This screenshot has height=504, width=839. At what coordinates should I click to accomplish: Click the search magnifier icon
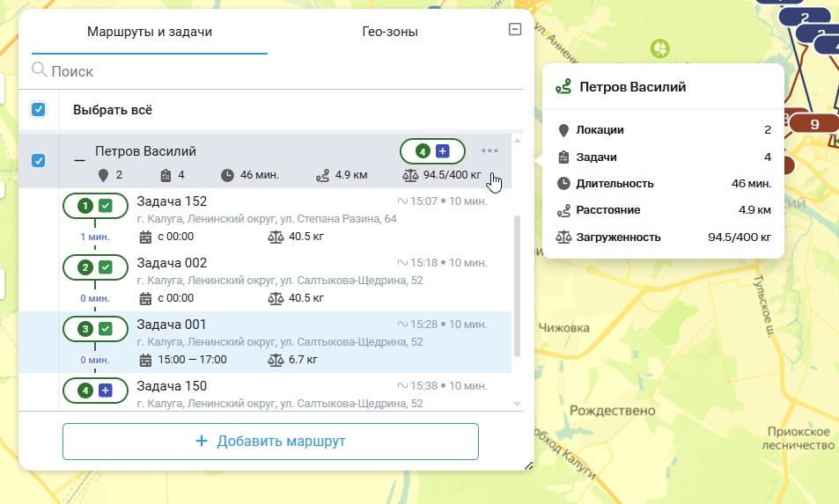(40, 70)
